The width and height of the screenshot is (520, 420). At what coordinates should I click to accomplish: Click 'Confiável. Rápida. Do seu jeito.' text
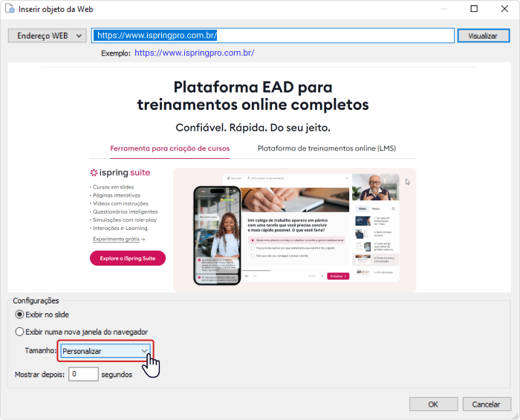pyautogui.click(x=253, y=128)
